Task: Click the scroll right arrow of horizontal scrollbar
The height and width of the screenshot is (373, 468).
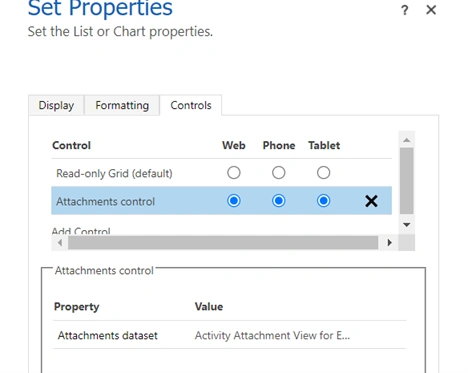Action: point(389,243)
